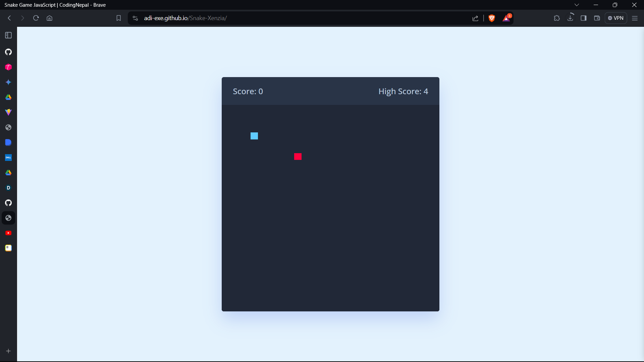Open the extensions puzzle icon
644x362 pixels.
tap(557, 18)
